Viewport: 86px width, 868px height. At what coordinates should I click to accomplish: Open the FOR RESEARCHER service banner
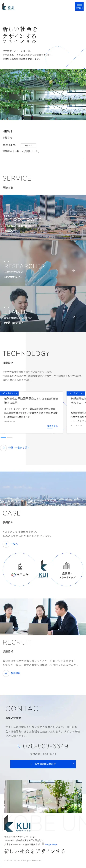(x=43, y=263)
